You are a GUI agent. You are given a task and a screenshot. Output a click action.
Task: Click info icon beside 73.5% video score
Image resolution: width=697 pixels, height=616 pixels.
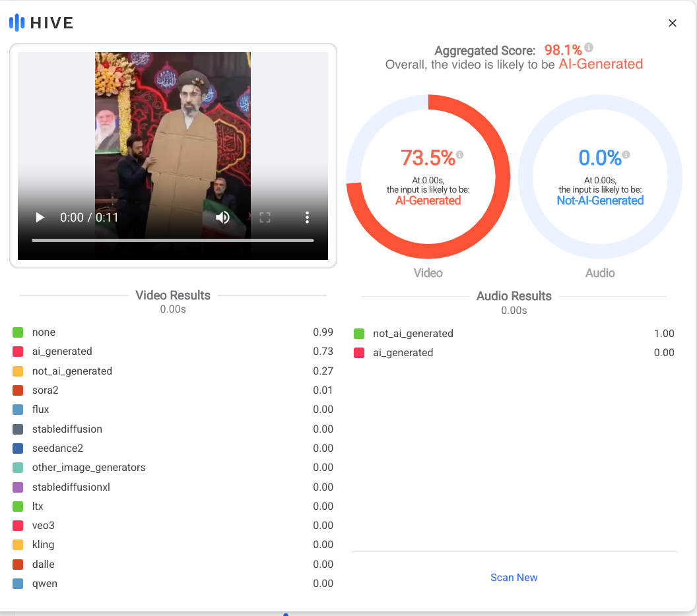click(460, 154)
